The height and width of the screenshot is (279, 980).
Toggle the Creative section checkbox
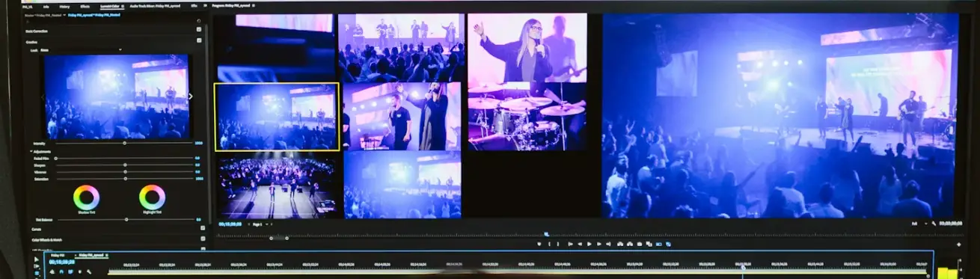(199, 41)
